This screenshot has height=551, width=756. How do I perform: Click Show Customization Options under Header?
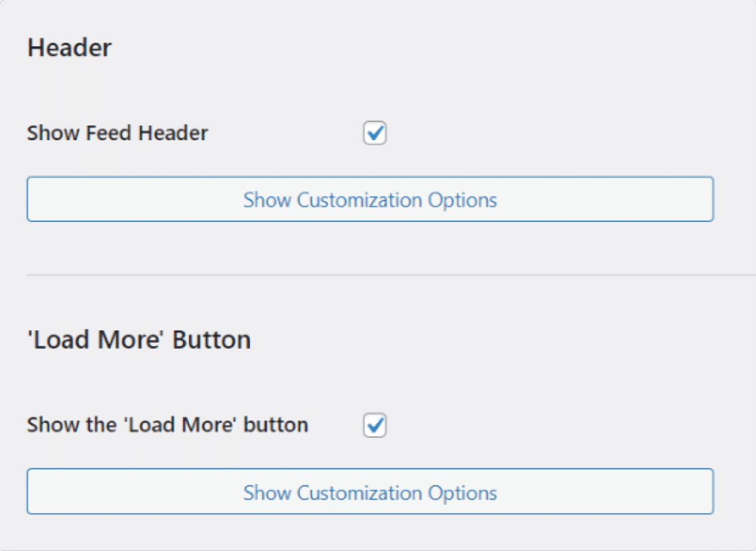click(371, 199)
